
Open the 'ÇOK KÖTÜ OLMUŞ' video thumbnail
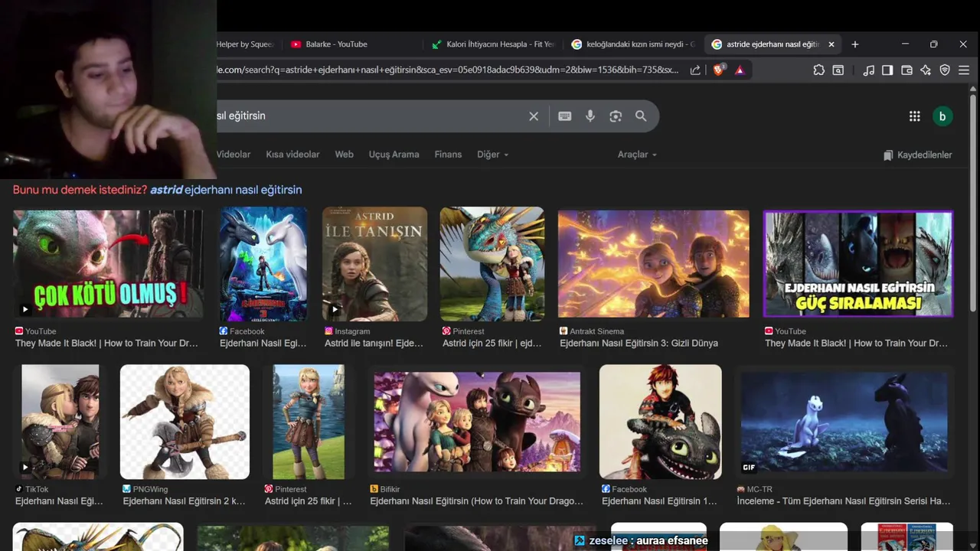click(109, 264)
